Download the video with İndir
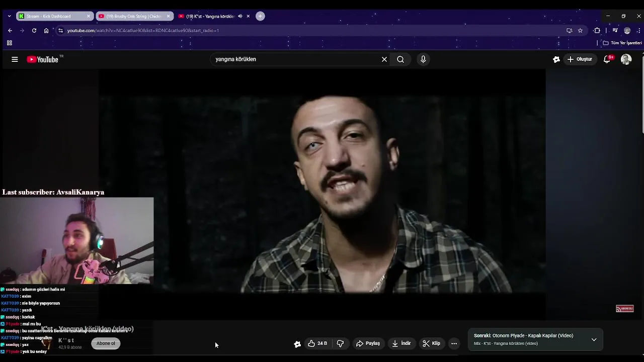This screenshot has width=644, height=362. click(x=401, y=343)
